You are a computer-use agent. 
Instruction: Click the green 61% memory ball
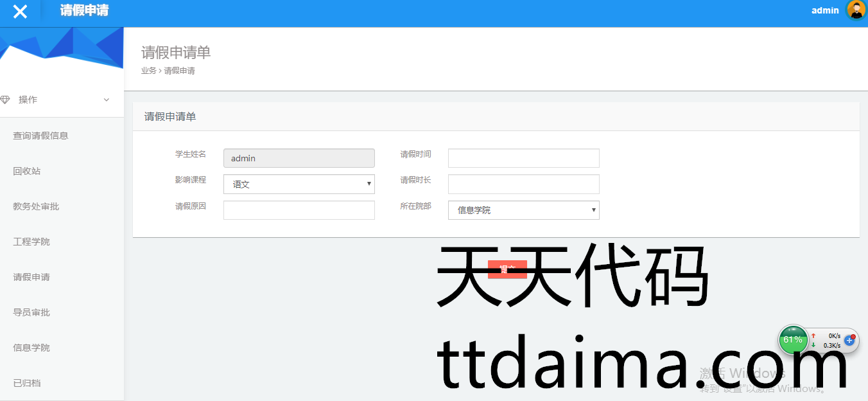click(x=793, y=340)
